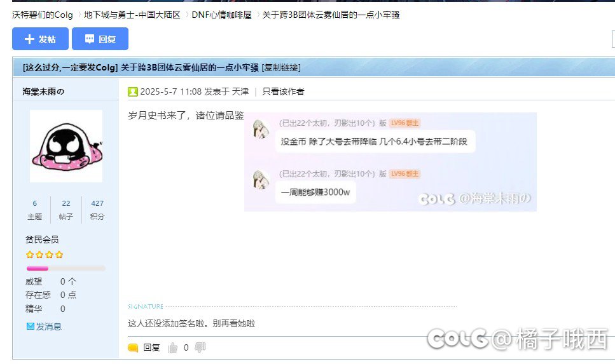Click the yellow reply bubble icon
The height and width of the screenshot is (364, 615).
tap(133, 347)
